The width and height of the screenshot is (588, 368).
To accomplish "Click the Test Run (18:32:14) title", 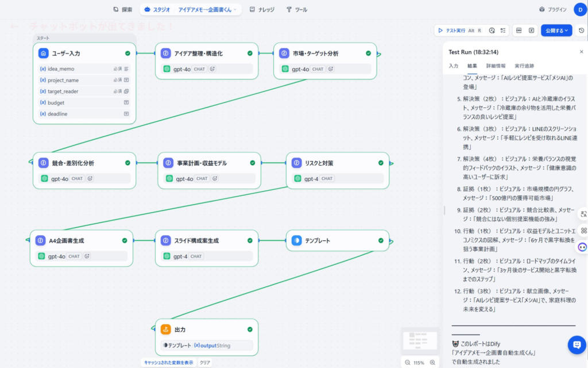I will point(473,52).
